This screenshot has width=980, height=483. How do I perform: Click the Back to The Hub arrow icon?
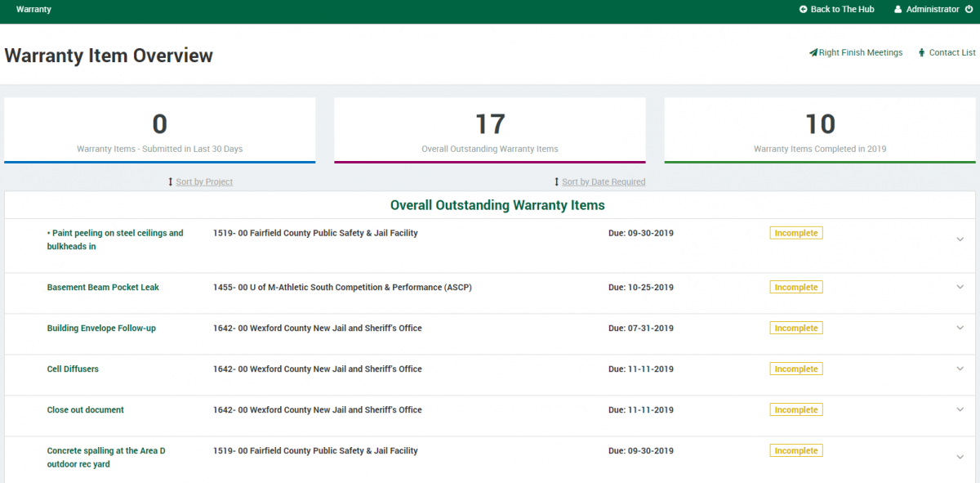pyautogui.click(x=804, y=9)
